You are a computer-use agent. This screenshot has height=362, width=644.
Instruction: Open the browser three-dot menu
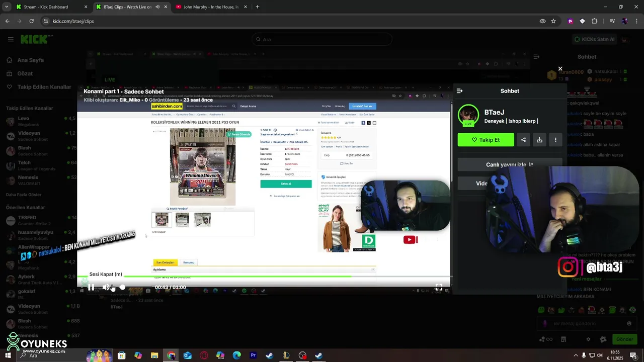point(636,21)
